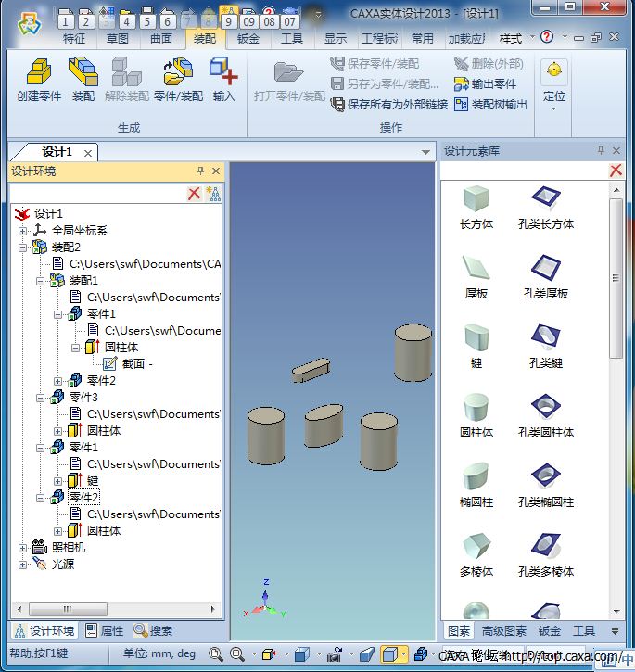Screen dimensions: 635x672
Task: Collapse the 零件3 tree node
Action: coord(40,398)
